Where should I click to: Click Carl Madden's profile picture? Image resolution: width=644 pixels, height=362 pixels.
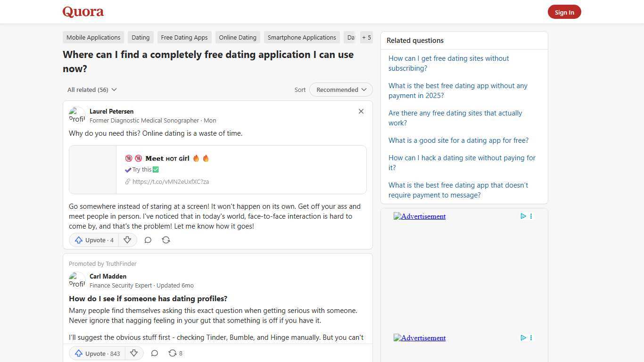click(x=77, y=280)
